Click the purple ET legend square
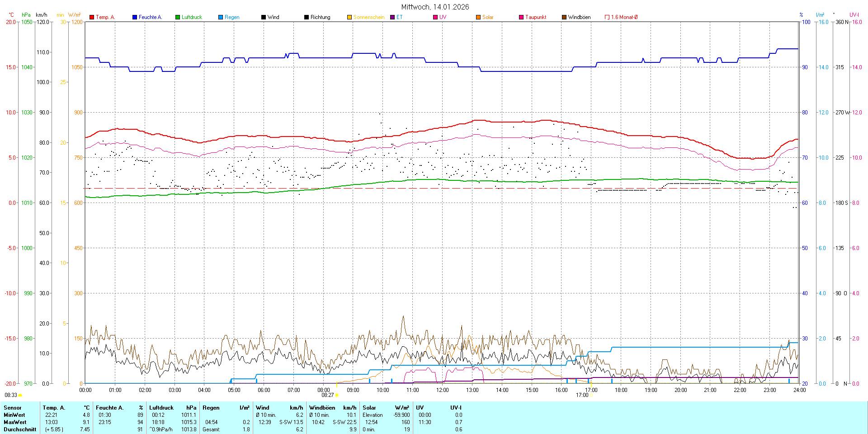868x434 pixels. [392, 17]
